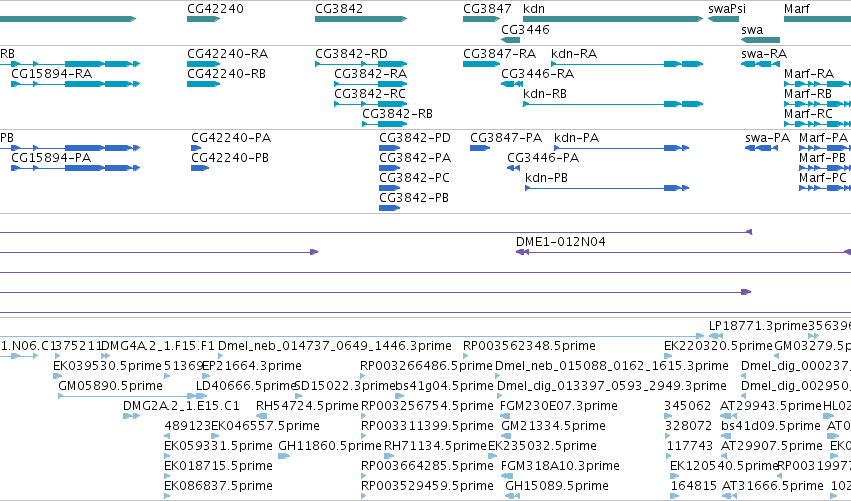Select EST EP21664.3prime
This screenshot has width=851, height=501.
[x=252, y=366]
